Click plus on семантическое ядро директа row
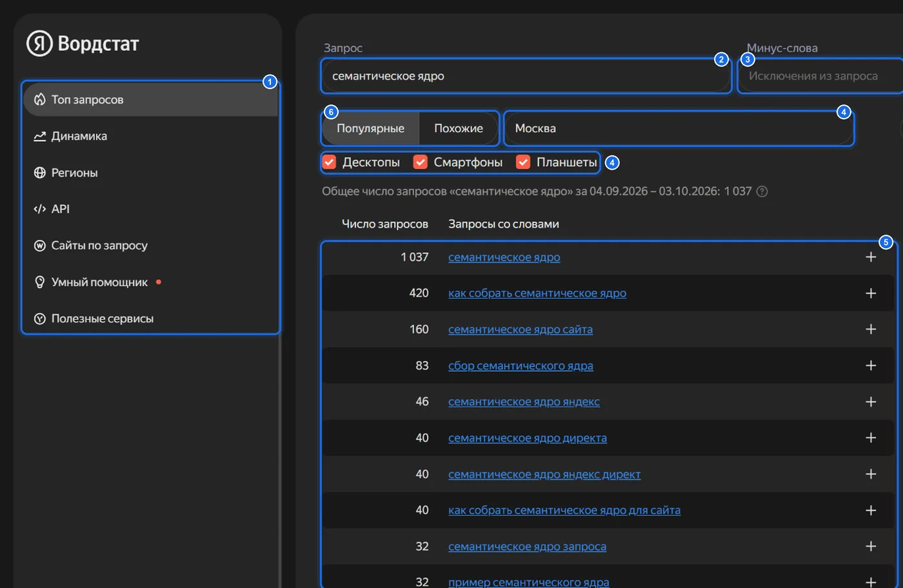903x588 pixels. coord(871,438)
